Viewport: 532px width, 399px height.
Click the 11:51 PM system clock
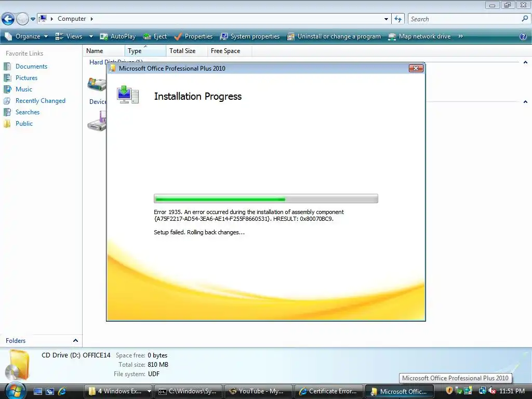pos(512,391)
